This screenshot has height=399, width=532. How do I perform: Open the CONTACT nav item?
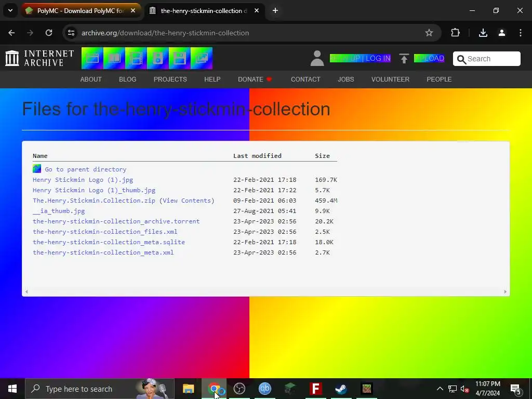click(x=305, y=79)
